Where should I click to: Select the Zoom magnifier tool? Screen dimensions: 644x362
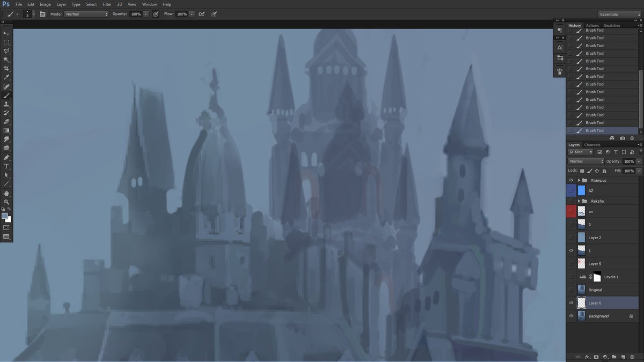tap(6, 202)
